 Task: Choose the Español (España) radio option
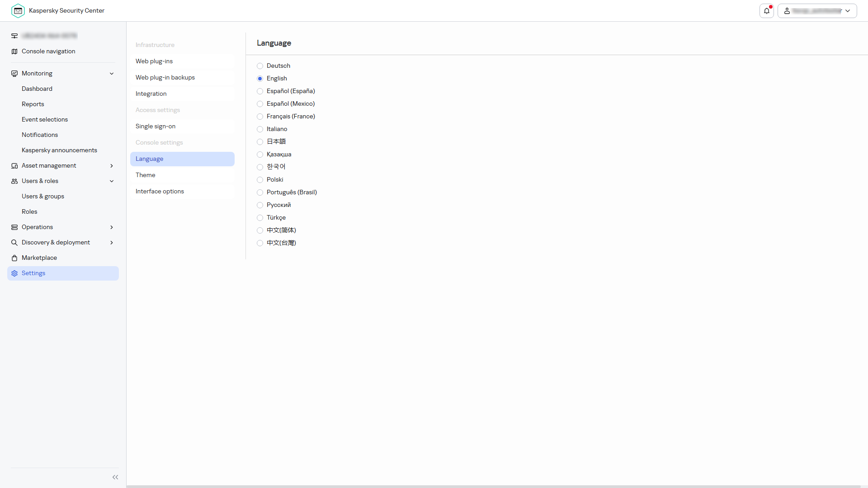pyautogui.click(x=260, y=91)
